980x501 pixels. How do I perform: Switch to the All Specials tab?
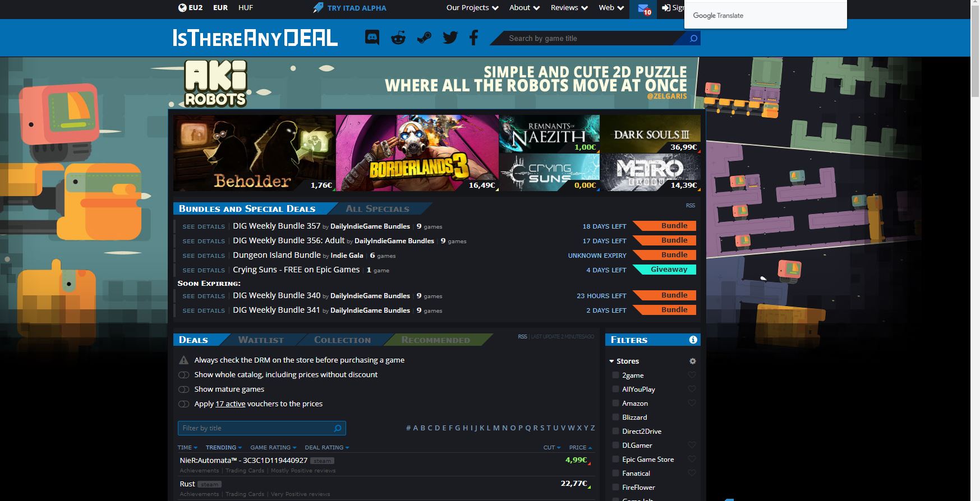pyautogui.click(x=377, y=209)
